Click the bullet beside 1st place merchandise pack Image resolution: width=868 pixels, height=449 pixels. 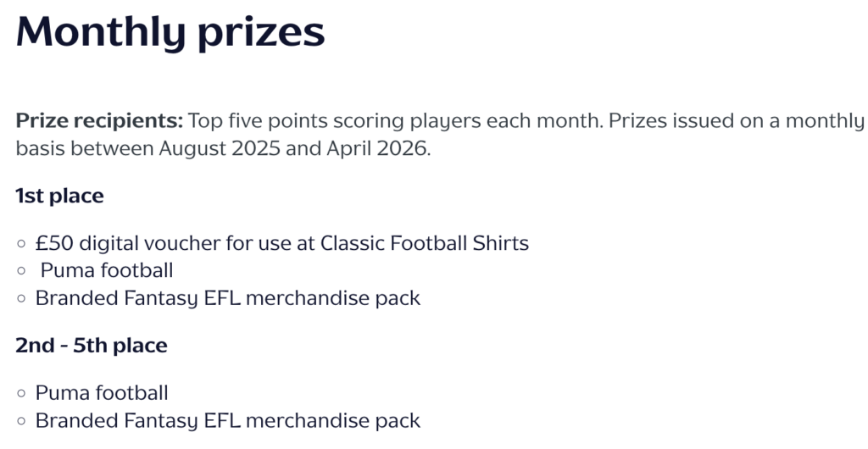pos(21,299)
